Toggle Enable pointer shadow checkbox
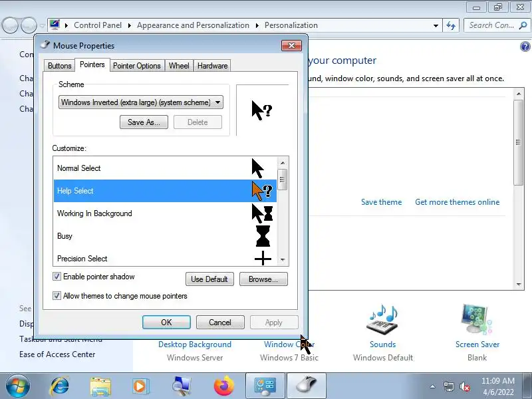The height and width of the screenshot is (399, 532). coord(57,277)
